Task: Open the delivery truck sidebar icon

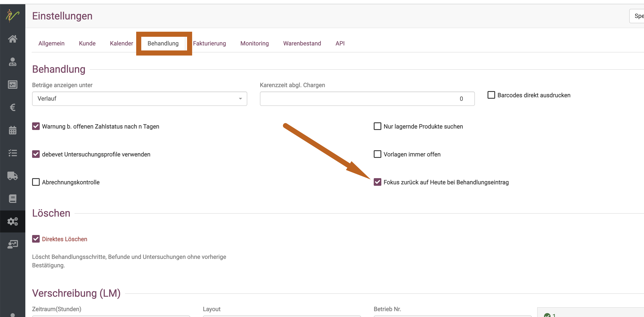Action: point(12,176)
